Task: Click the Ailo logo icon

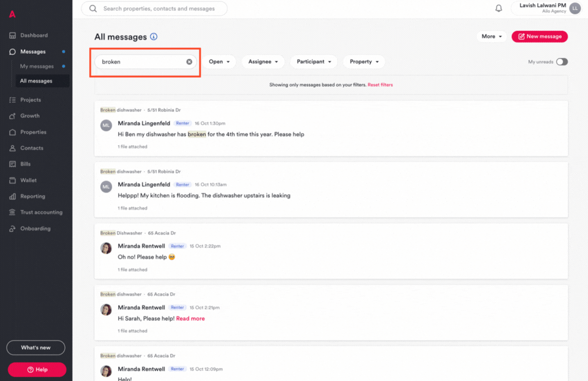Action: point(12,14)
